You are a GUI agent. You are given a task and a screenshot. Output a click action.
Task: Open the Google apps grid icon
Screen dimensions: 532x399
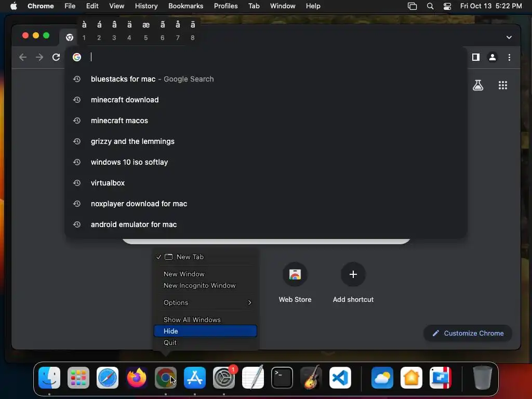(x=503, y=85)
